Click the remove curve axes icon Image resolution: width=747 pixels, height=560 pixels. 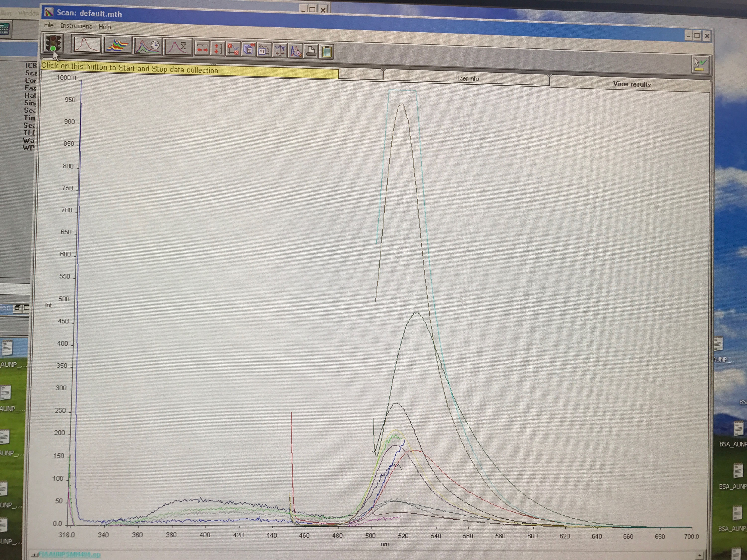click(233, 50)
